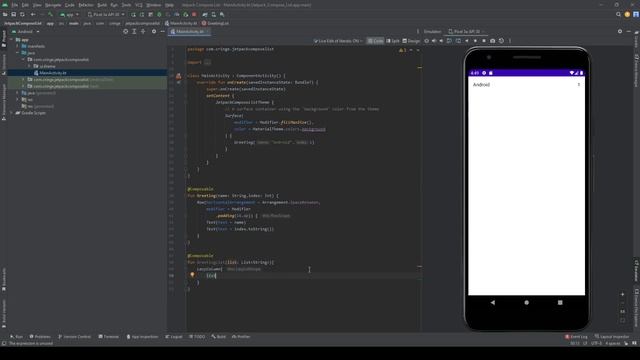Click the Sync/reload toolbar icon
Viewport: 640px width, 360px height.
pos(22,14)
